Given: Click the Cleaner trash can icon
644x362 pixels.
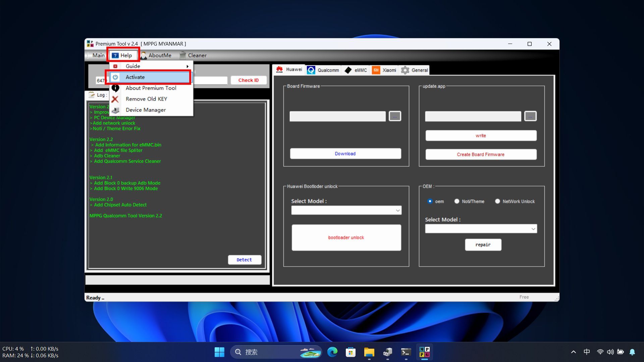Looking at the screenshot, I should pyautogui.click(x=182, y=55).
